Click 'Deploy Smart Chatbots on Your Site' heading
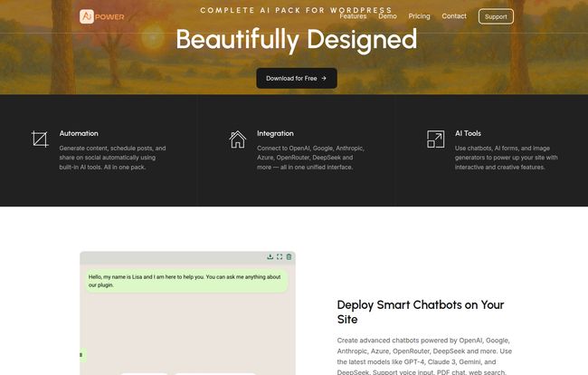 click(421, 312)
